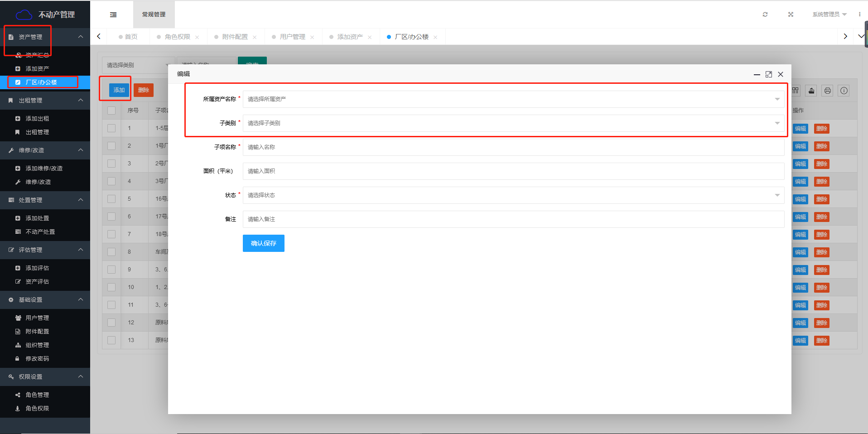The width and height of the screenshot is (868, 434).
Task: Close the 厂区/办公楼 tab
Action: click(x=435, y=37)
